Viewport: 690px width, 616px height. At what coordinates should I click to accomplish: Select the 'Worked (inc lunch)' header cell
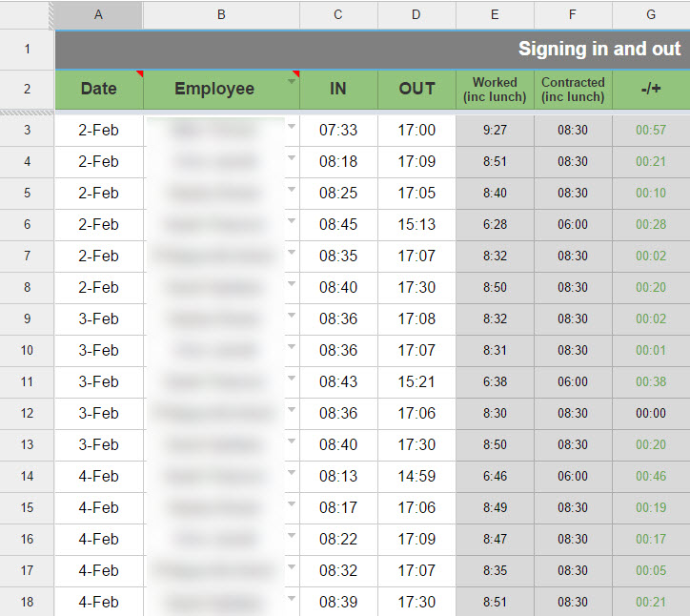495,89
